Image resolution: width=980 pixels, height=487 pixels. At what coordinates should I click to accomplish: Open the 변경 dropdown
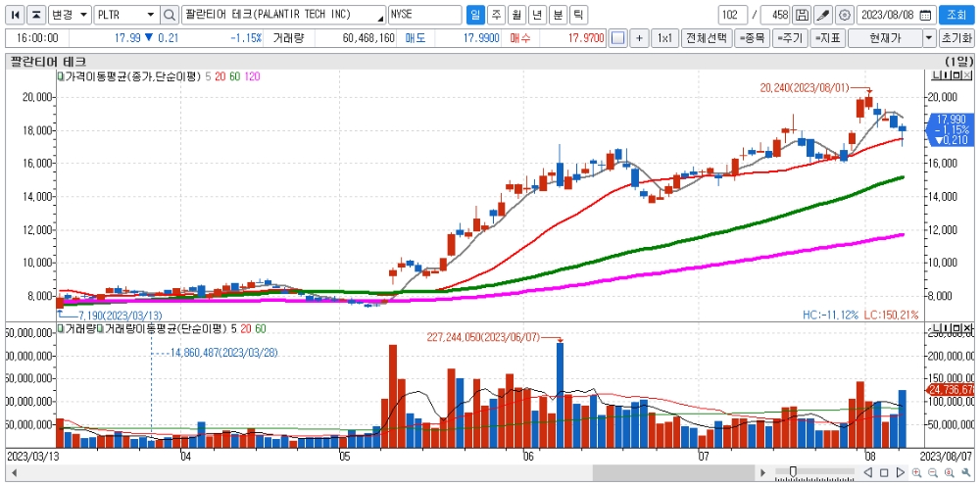[70, 15]
